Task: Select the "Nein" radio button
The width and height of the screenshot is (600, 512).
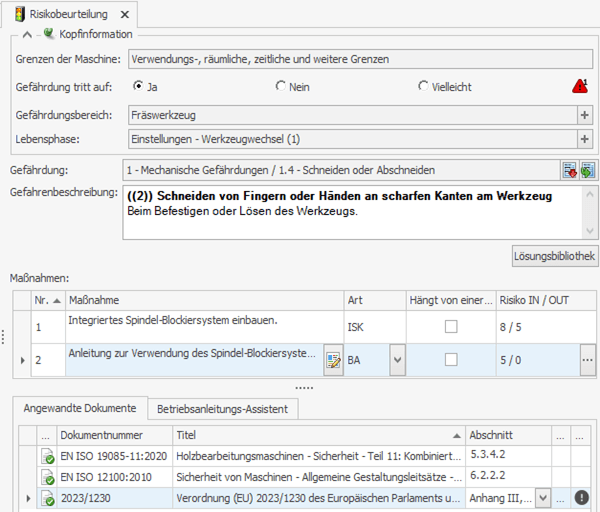Action: point(281,86)
